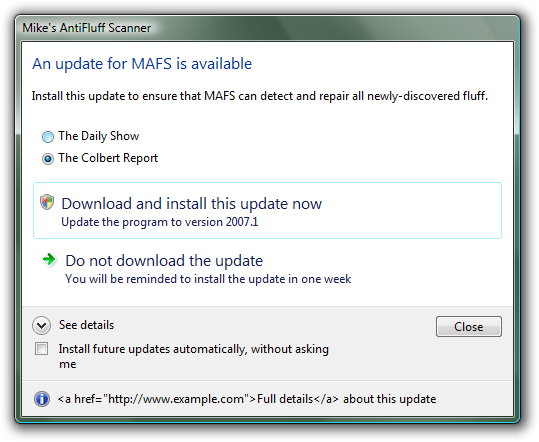The image size is (539, 442).
Task: Expand See details chevron
Action: point(42,325)
